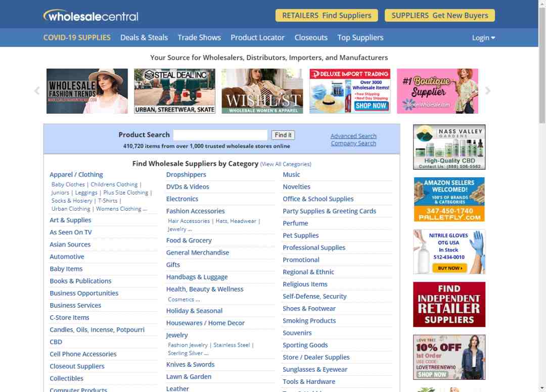Open Palletfly Amazon sellers ad
Viewport: 546px width, 392px height.
pos(449,200)
